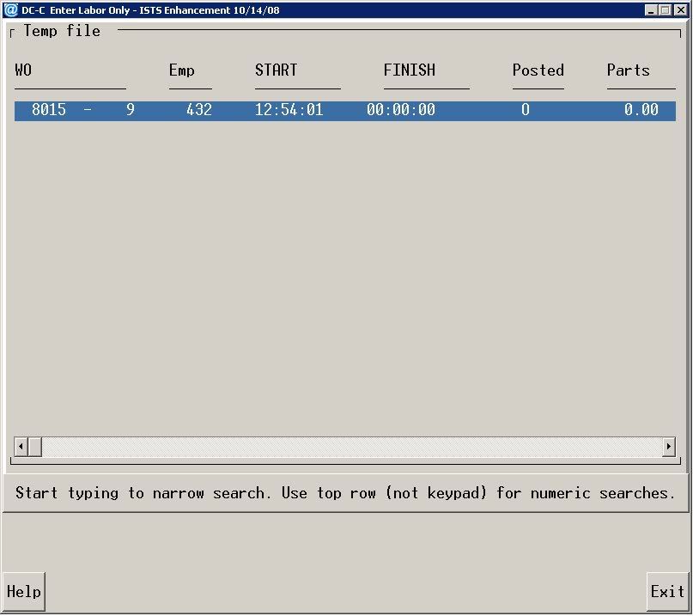The image size is (693, 616).
Task: Click finish time 00:00:00
Action: (x=401, y=110)
